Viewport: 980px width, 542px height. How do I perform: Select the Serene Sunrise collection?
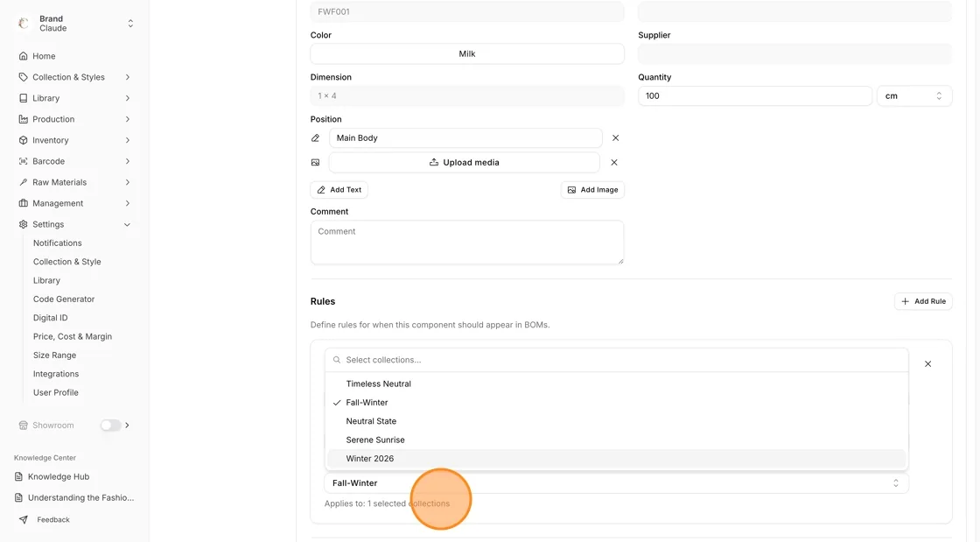click(x=616, y=440)
